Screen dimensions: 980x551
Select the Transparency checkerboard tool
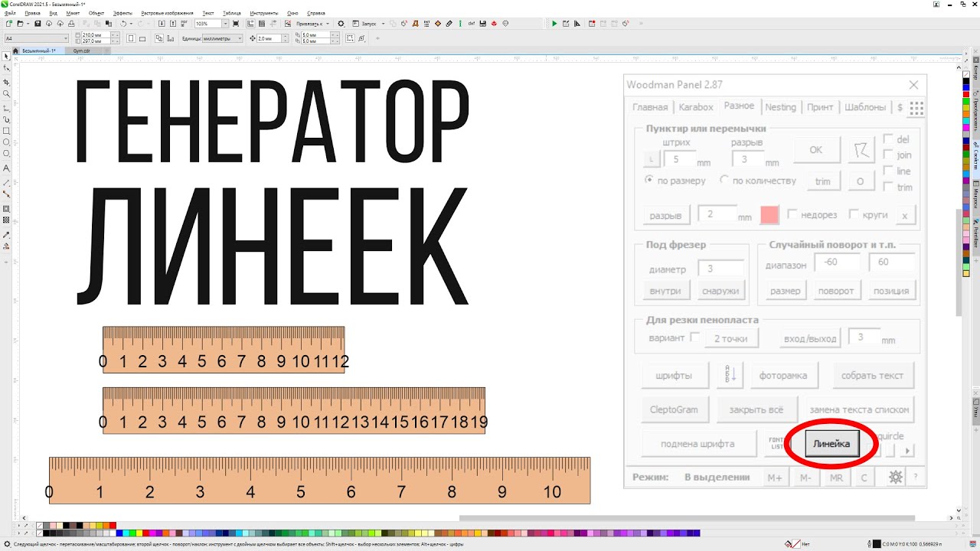[6, 220]
